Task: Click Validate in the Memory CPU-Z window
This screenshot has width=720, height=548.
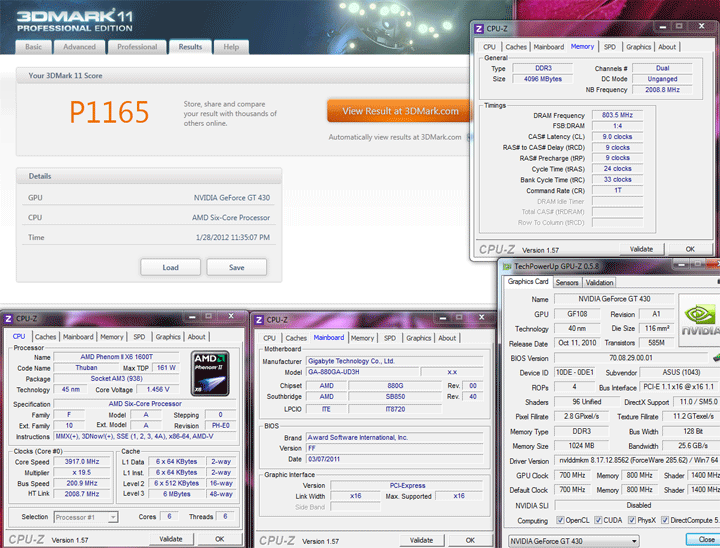Action: point(641,249)
